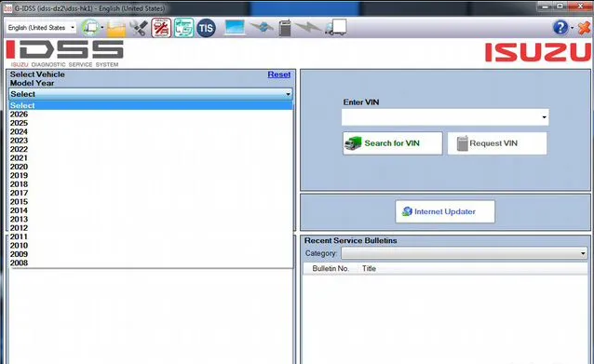Image resolution: width=594 pixels, height=364 pixels.
Task: Select model year 2022
Action: coord(151,149)
